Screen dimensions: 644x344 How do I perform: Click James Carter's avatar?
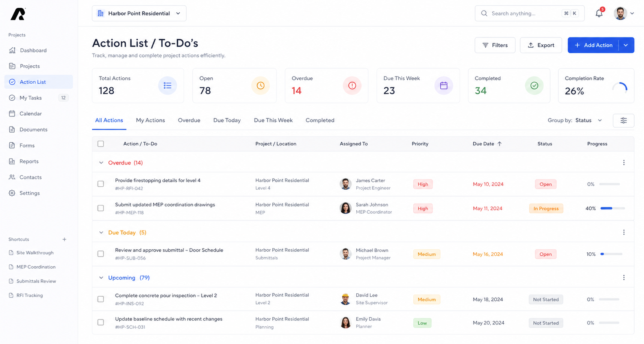tap(345, 184)
